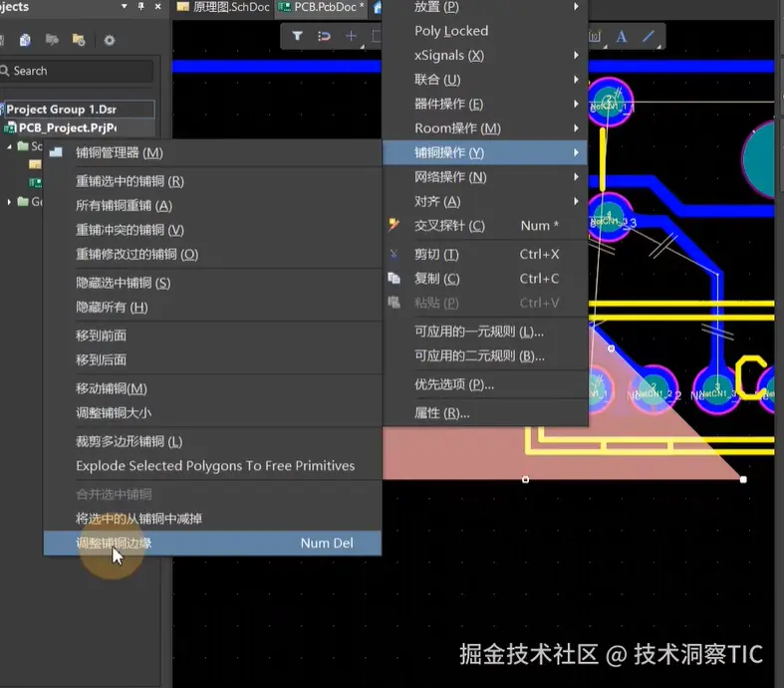Expand 放置 (P) submenu

pyautogui.click(x=485, y=7)
